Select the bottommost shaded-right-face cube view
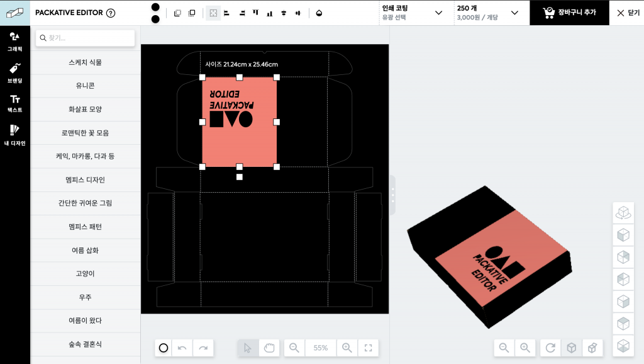This screenshot has height=364, width=644. point(623,302)
